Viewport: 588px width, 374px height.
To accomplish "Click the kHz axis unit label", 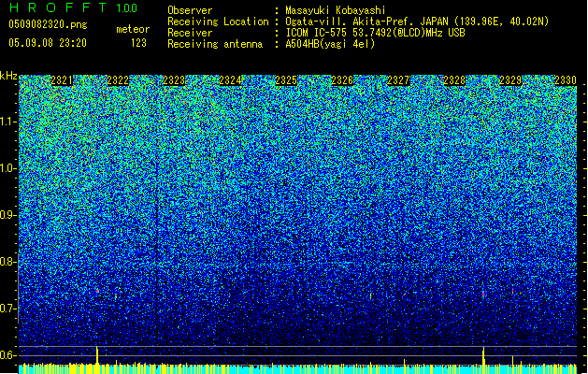I will click(x=8, y=76).
